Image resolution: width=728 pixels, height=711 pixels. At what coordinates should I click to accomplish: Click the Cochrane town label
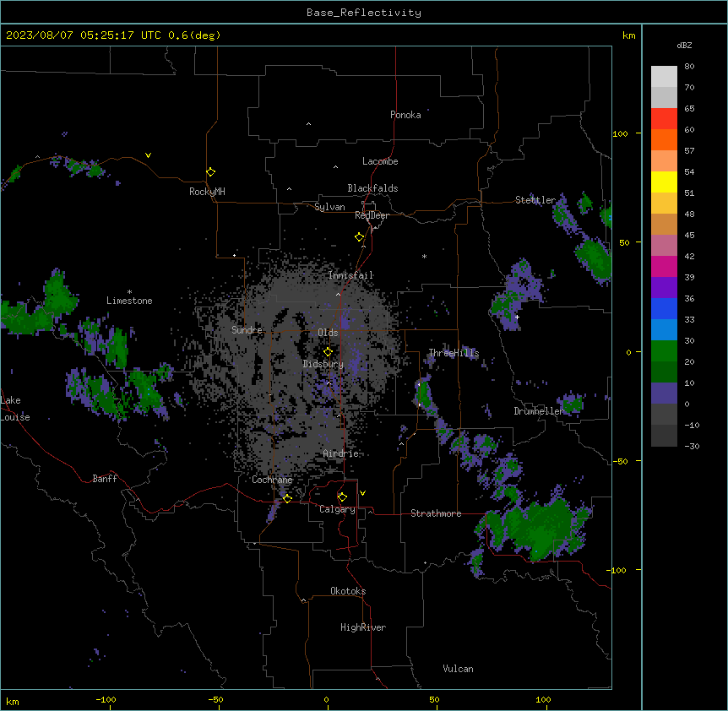point(272,480)
